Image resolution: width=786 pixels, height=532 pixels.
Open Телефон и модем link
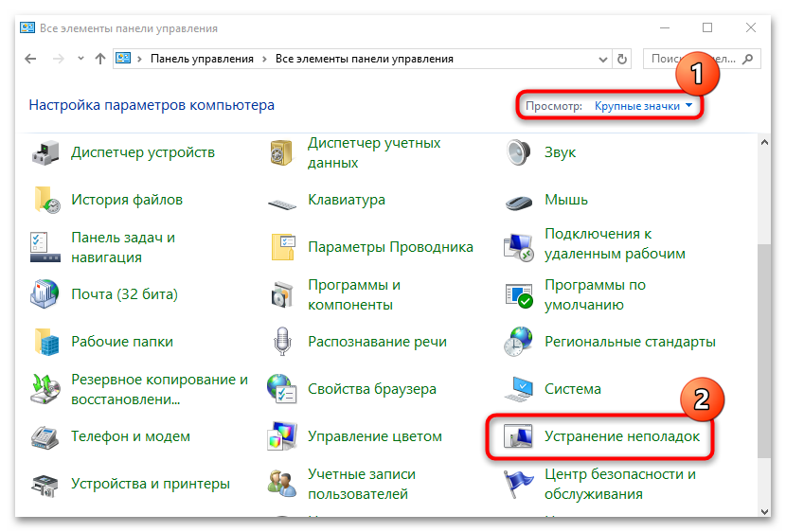(x=131, y=436)
